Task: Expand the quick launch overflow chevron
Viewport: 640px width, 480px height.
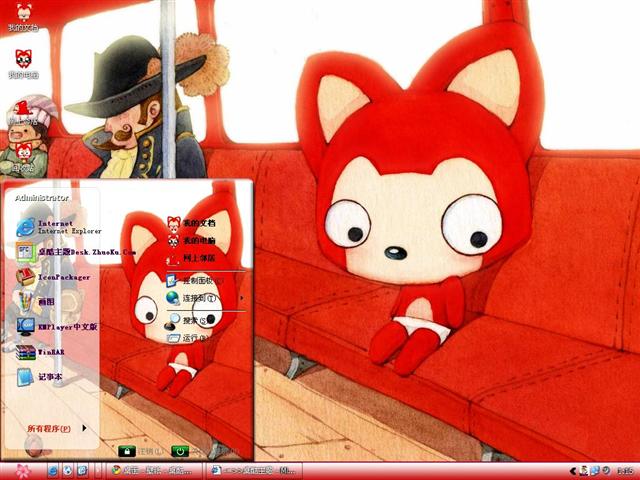Action: (98, 471)
